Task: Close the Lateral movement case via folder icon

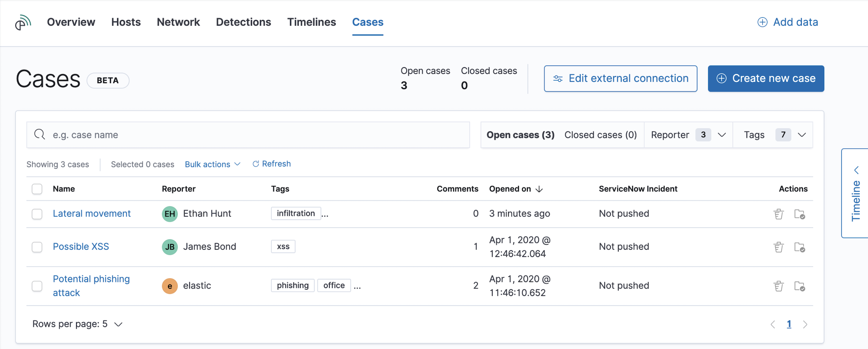Action: (x=799, y=214)
